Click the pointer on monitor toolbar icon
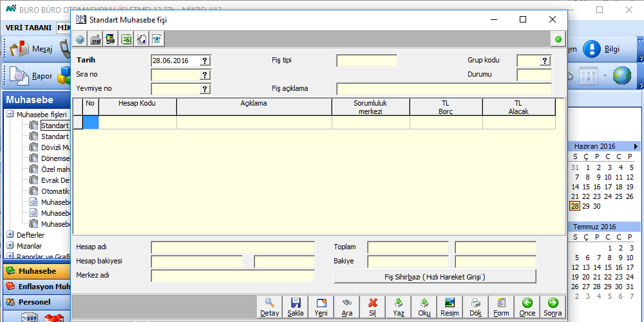Image resolution: width=644 pixels, height=322 pixels. coord(111,39)
